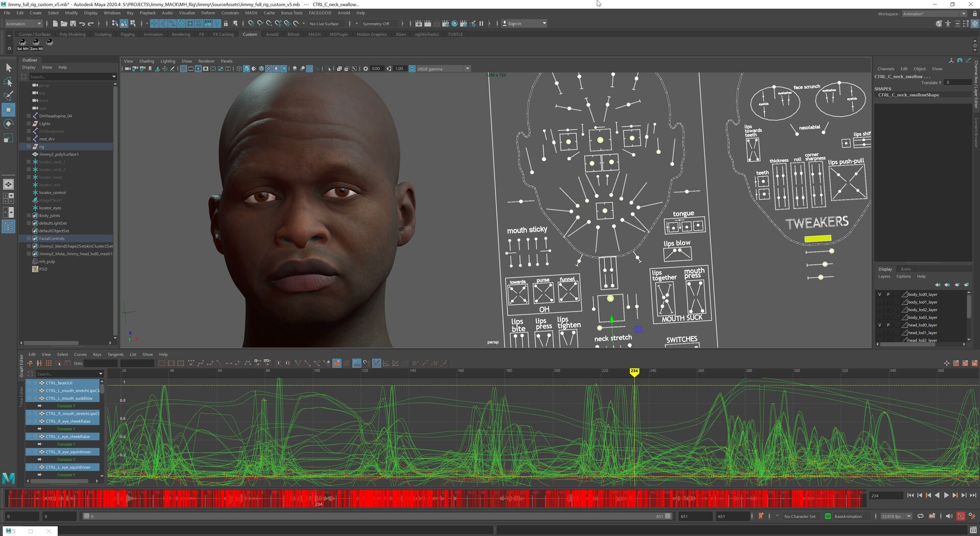Open the Rigging shelf tab
Screen dimensions: 980x536
(127, 34)
